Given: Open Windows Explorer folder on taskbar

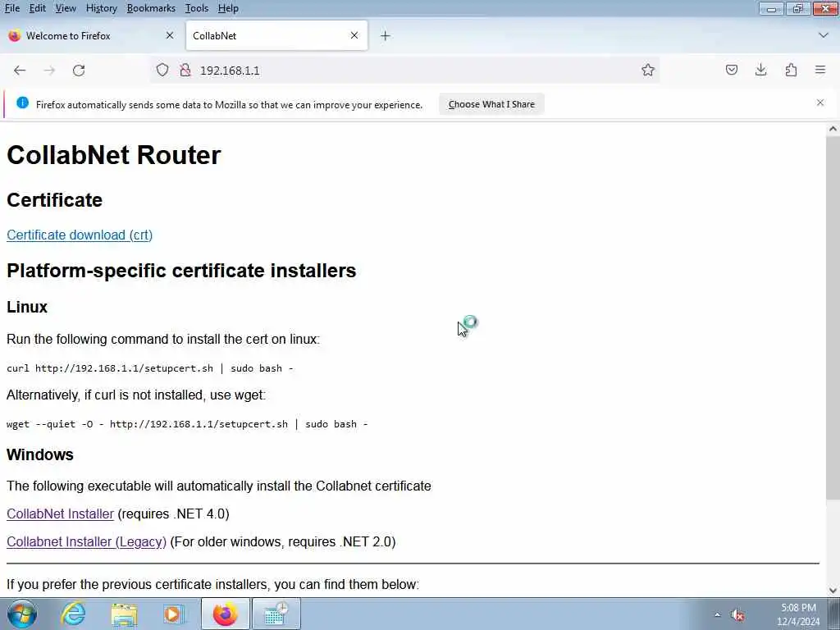Looking at the screenshot, I should coord(124,614).
